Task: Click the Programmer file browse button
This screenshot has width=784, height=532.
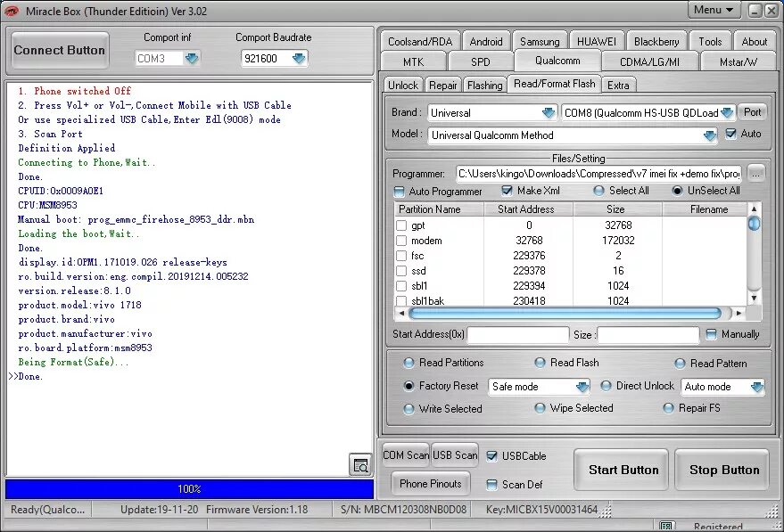Action: [755, 174]
